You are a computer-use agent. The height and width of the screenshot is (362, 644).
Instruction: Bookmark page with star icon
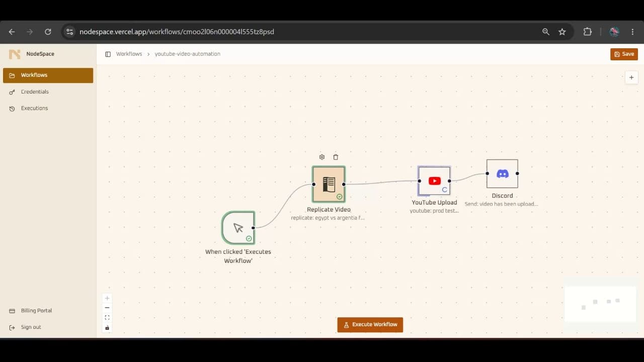(562, 32)
